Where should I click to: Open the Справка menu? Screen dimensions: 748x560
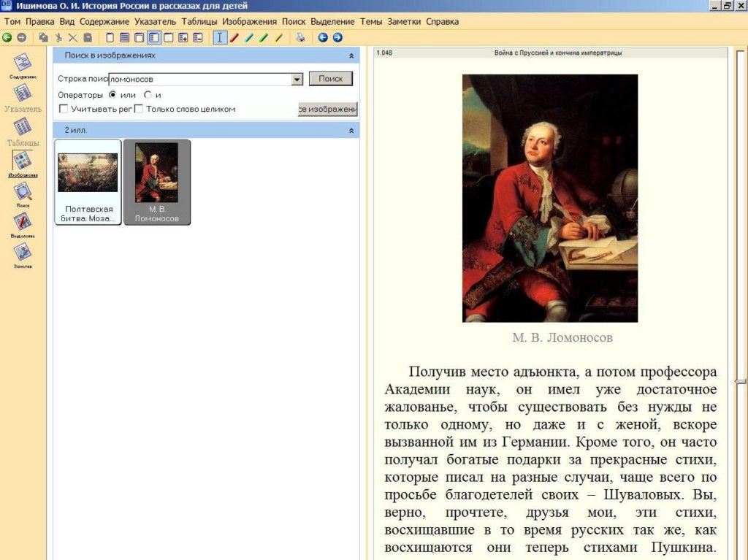[442, 21]
